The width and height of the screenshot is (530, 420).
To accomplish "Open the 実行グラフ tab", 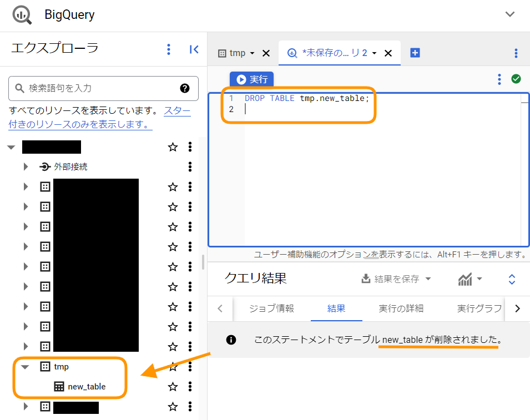I will click(x=479, y=308).
